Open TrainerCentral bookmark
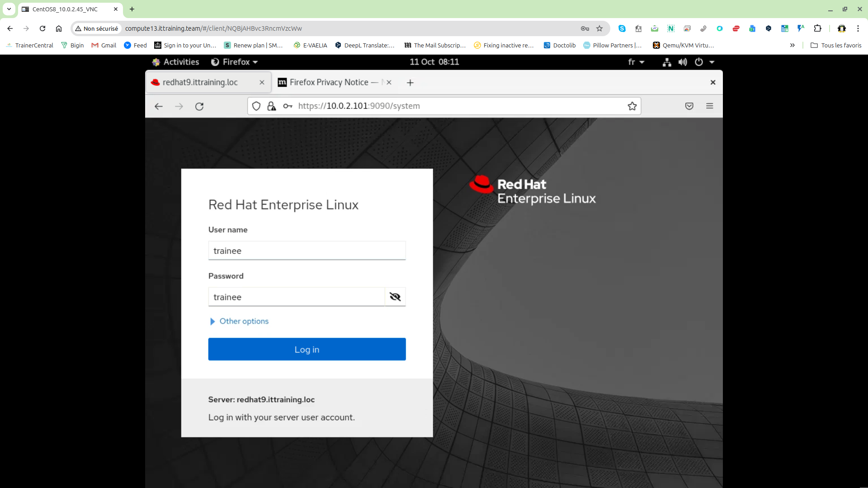This screenshot has height=488, width=868. [29, 45]
